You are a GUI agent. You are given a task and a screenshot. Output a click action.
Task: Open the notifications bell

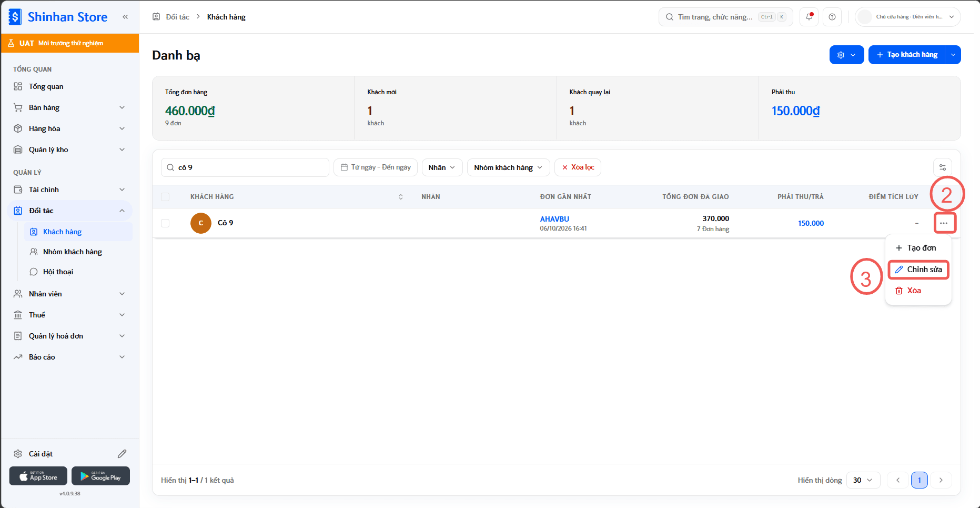point(809,17)
